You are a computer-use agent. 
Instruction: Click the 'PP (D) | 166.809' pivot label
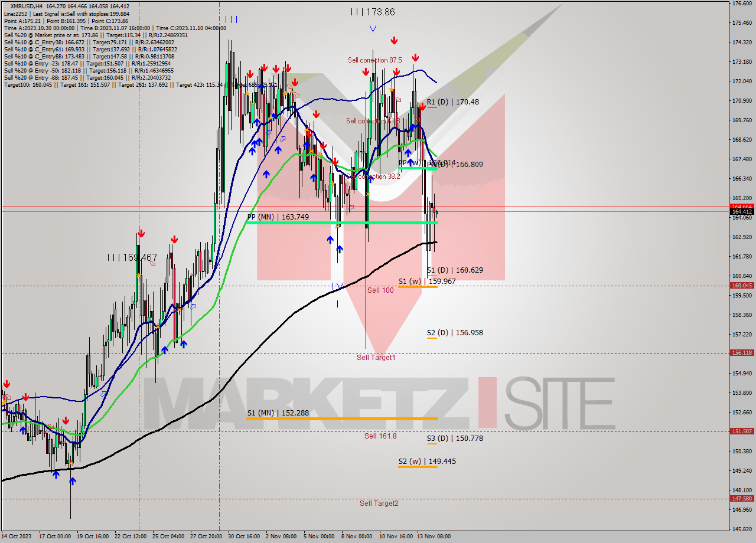(455, 164)
